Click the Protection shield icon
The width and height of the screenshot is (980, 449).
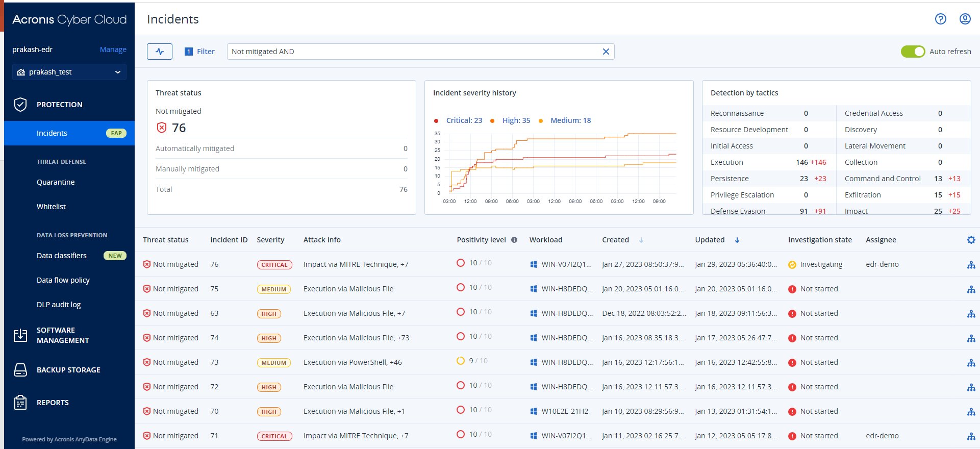point(20,105)
